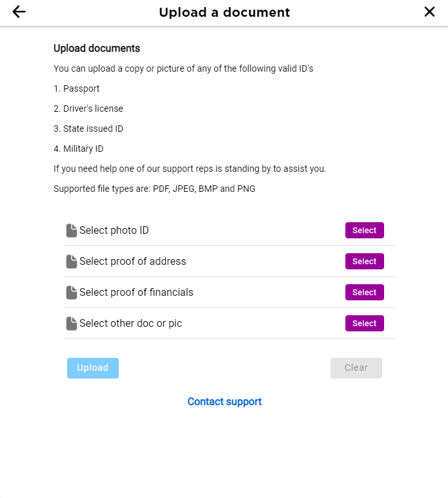Click the file icon beside proof of financials
Screen dimensions: 448x498
pos(72,293)
